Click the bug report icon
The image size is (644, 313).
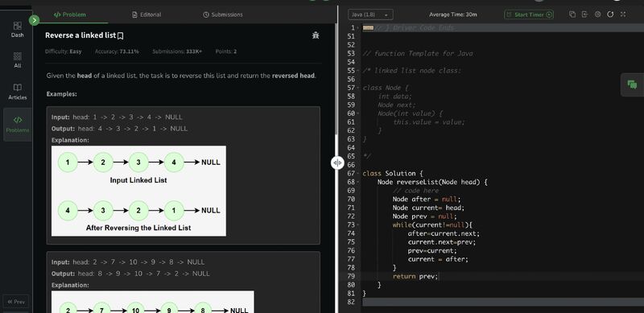(316, 35)
